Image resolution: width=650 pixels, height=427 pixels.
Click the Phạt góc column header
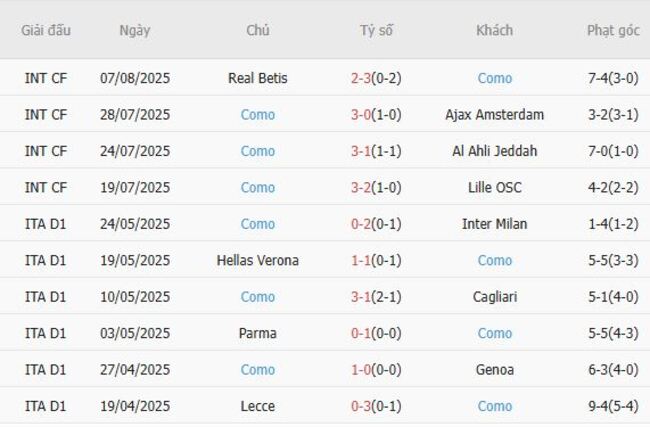click(x=613, y=30)
